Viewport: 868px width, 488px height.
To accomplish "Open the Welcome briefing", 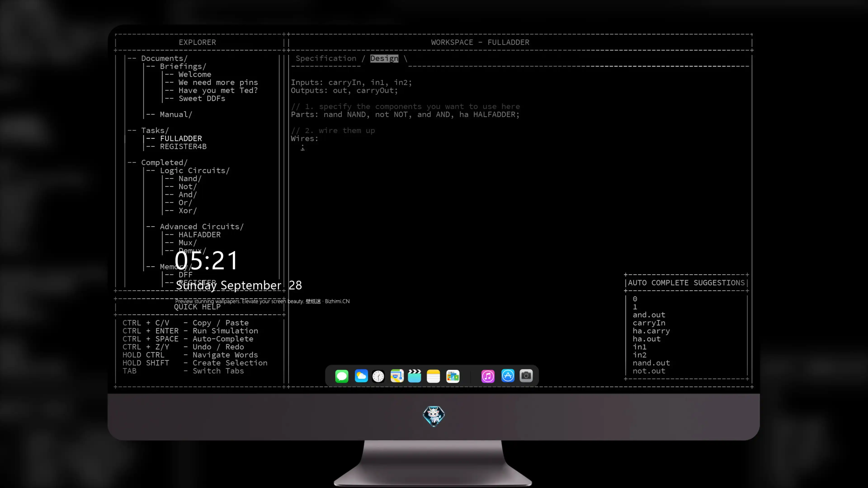I will coord(195,74).
